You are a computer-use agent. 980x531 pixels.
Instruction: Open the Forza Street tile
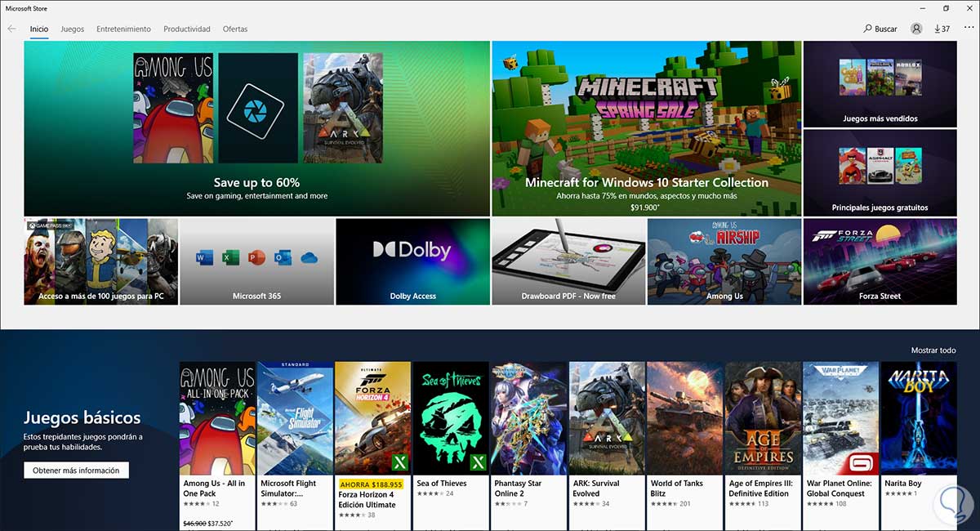click(880, 261)
